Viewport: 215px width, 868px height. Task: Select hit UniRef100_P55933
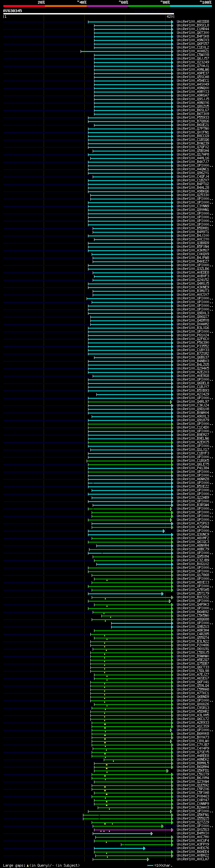pos(193,118)
